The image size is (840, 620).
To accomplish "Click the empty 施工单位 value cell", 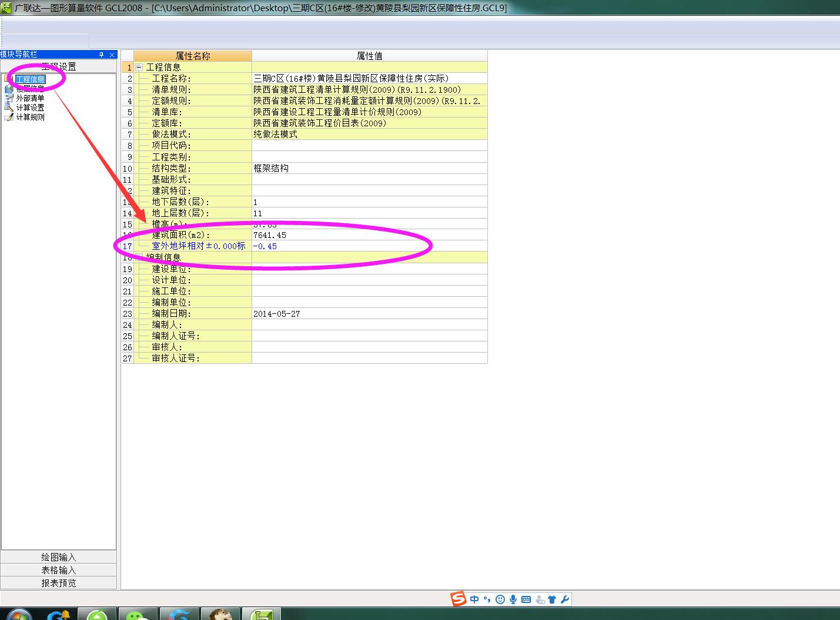I will click(x=370, y=291).
